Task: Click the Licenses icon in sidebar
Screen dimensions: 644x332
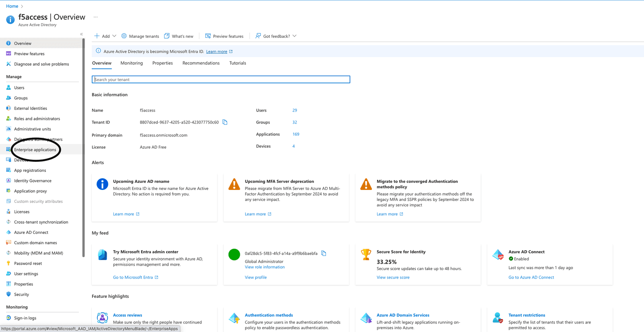Action: 8,212
